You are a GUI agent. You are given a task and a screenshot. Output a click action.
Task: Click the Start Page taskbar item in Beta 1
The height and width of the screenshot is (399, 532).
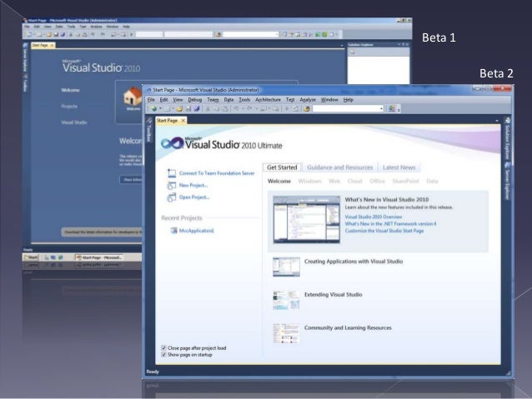99,257
